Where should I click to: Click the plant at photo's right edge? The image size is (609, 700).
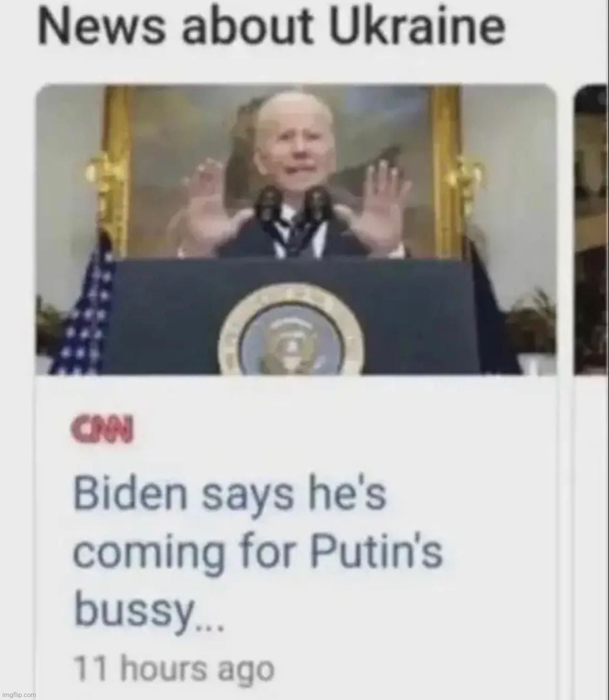click(x=531, y=325)
